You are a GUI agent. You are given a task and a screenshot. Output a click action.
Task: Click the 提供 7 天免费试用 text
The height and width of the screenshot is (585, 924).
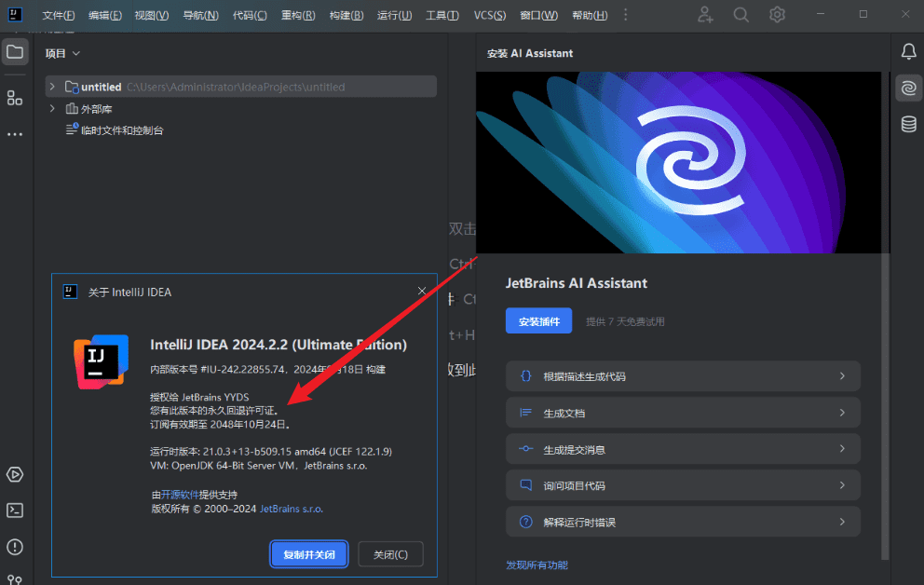point(625,321)
